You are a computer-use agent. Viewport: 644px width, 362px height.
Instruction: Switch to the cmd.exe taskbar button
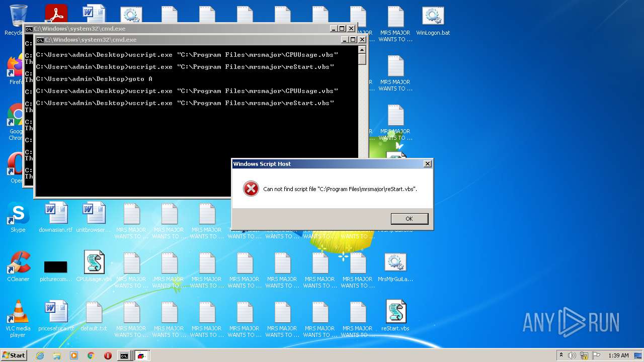pos(124,355)
